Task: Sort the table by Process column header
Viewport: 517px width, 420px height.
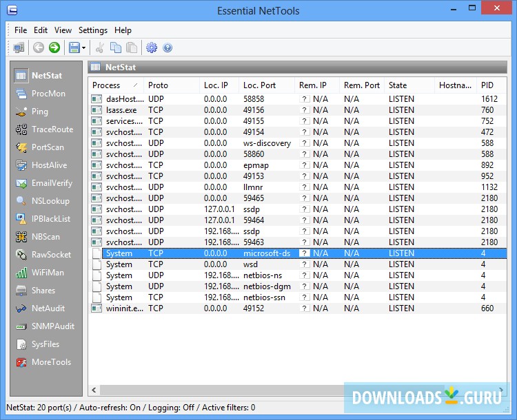Action: (110, 85)
